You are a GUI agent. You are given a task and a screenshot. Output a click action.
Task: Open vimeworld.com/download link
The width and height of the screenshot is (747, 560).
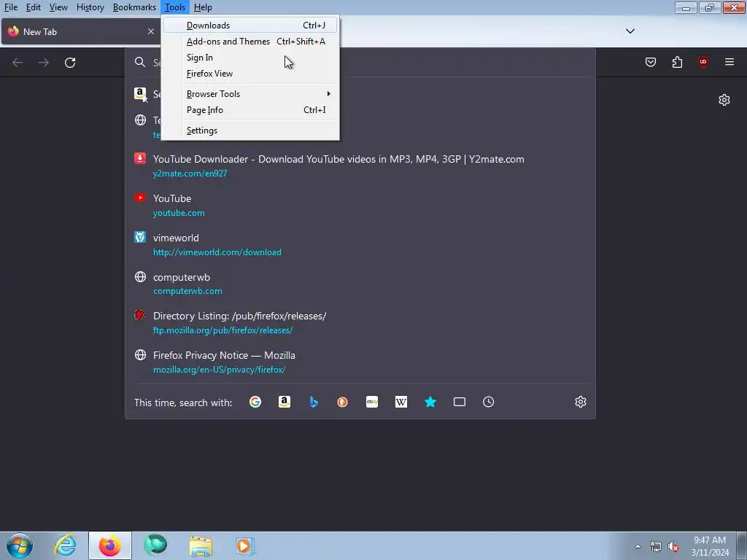(217, 252)
